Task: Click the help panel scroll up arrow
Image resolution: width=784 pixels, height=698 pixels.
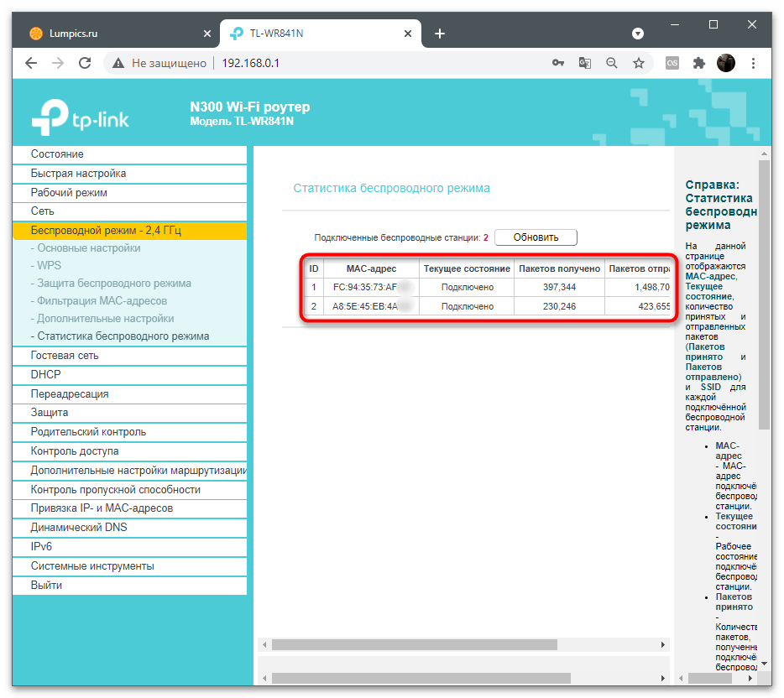Action: [x=764, y=154]
